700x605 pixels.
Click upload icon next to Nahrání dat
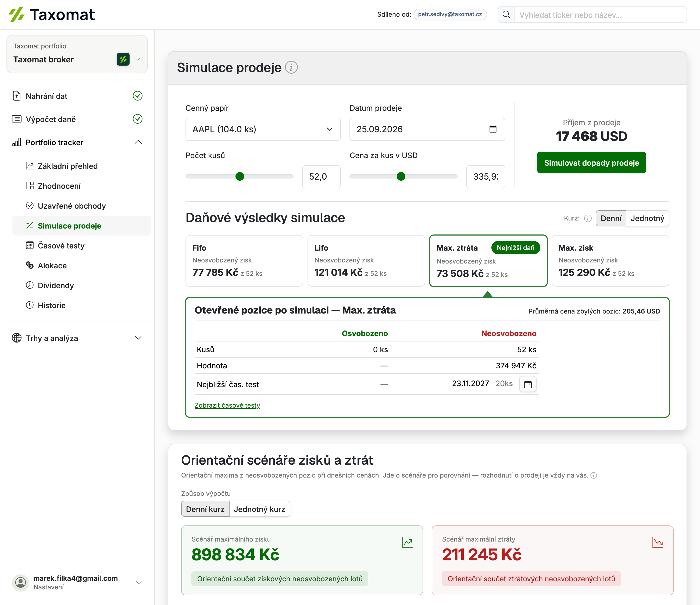17,96
